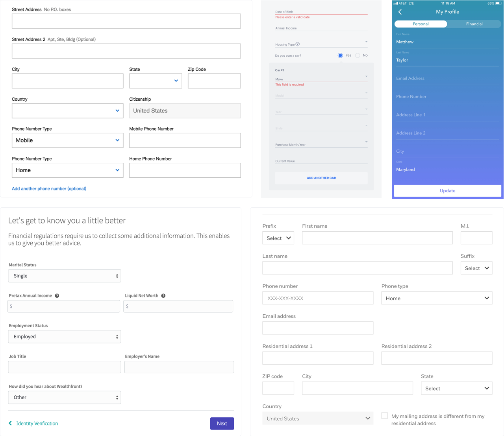The width and height of the screenshot is (504, 437).
Task: Select Yes for owning a car
Action: [340, 55]
